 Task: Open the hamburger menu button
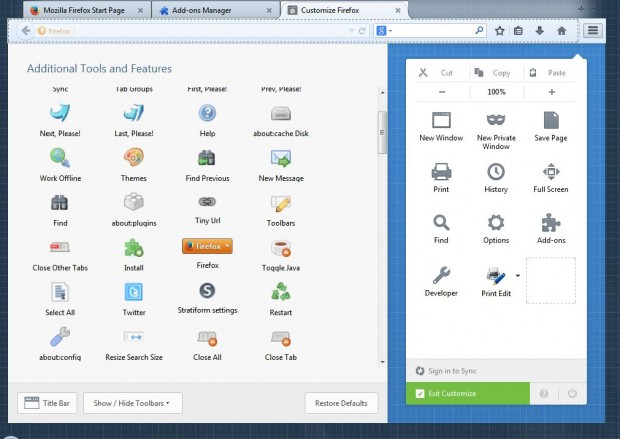[592, 30]
